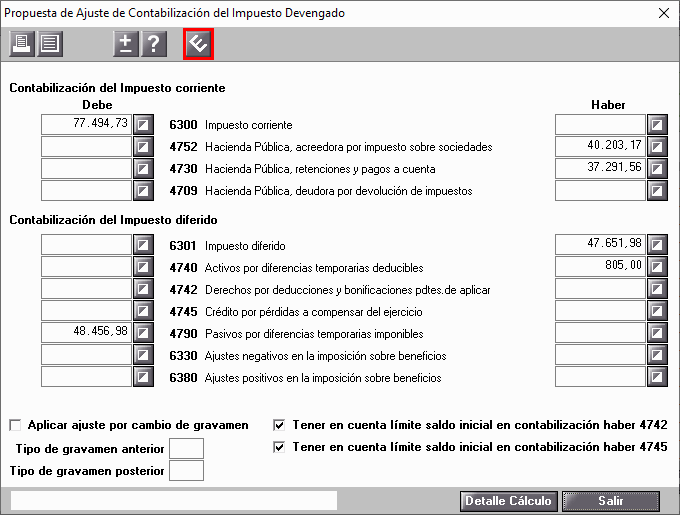
Task: Click label '6300 Impuesto corriente'
Action: point(231,125)
